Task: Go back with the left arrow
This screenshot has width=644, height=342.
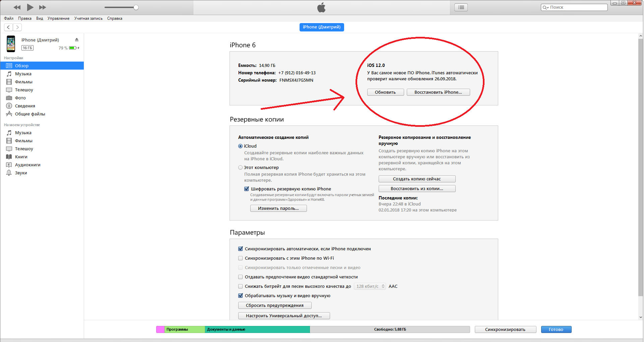Action: [x=8, y=27]
